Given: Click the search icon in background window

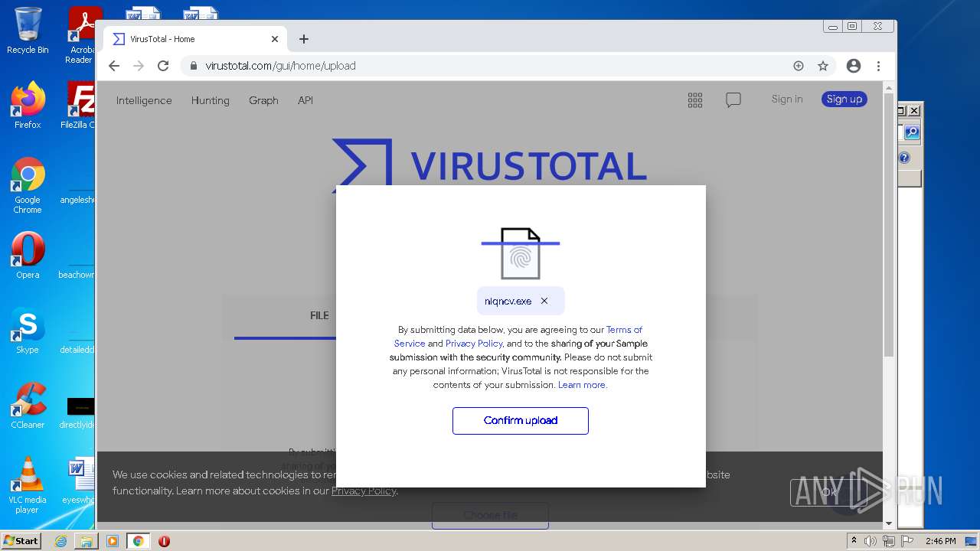Looking at the screenshot, I should click(912, 132).
